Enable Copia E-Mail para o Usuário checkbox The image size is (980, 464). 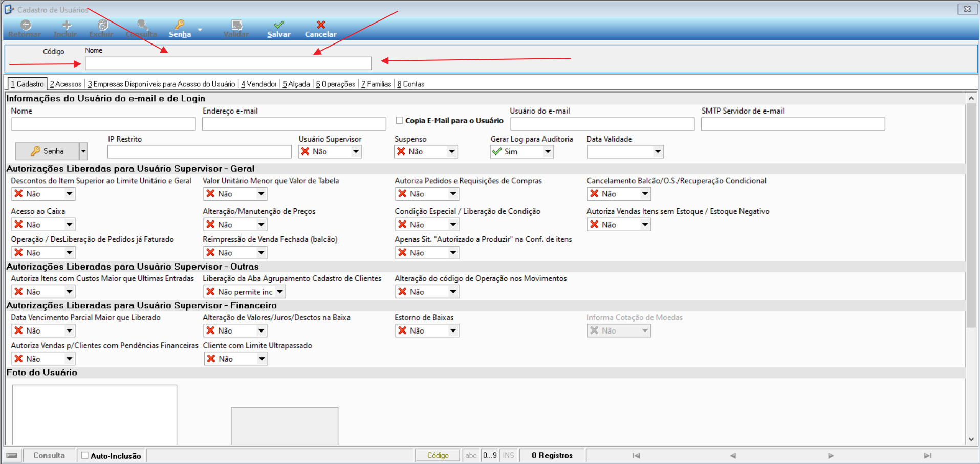coord(399,120)
